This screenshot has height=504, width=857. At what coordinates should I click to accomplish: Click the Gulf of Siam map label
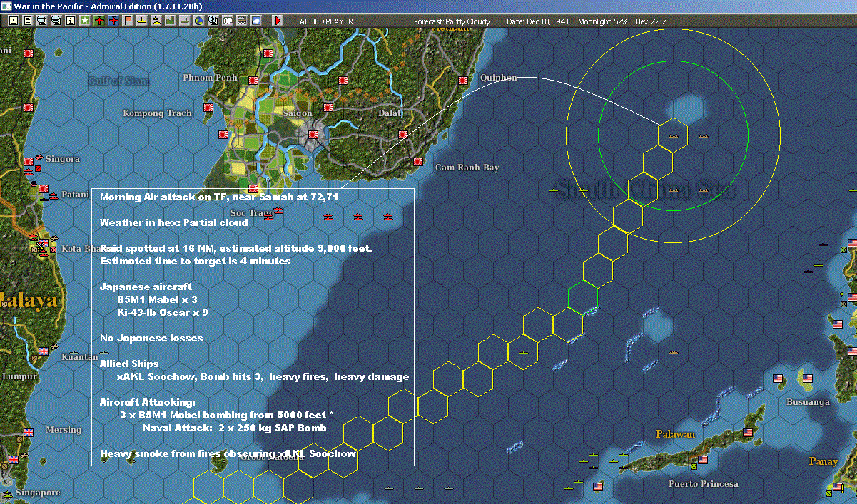119,81
